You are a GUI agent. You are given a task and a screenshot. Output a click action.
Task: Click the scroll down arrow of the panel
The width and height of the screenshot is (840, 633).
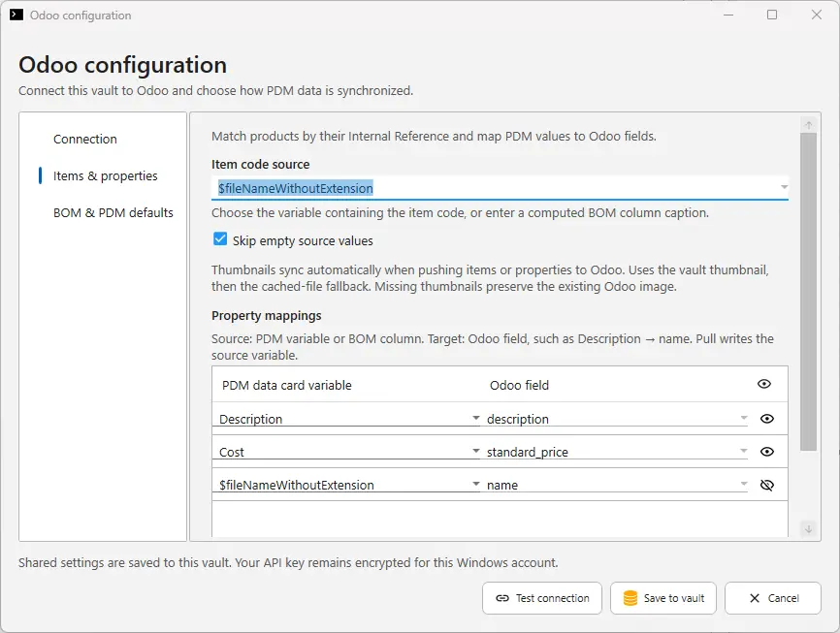point(808,529)
